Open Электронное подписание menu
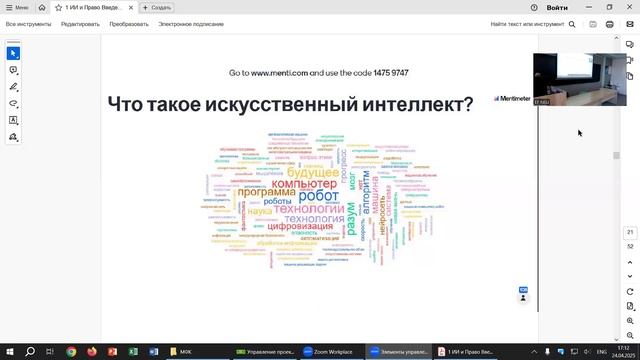 (x=191, y=24)
